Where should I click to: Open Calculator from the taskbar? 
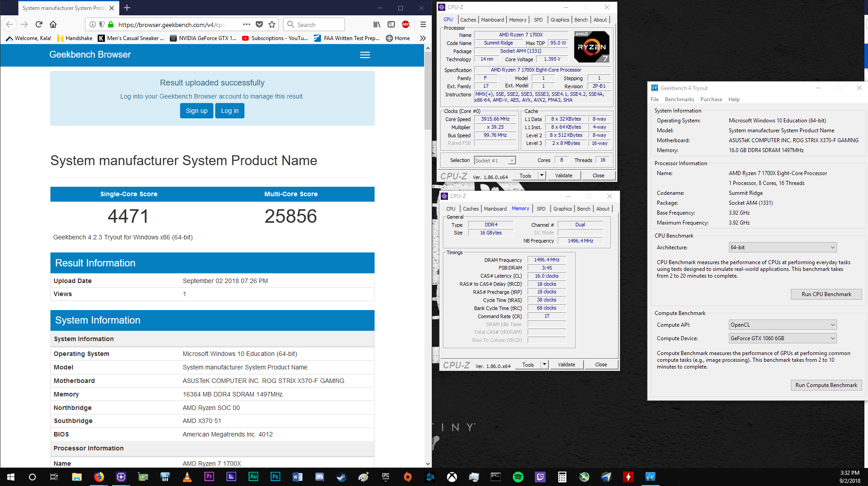(562, 477)
